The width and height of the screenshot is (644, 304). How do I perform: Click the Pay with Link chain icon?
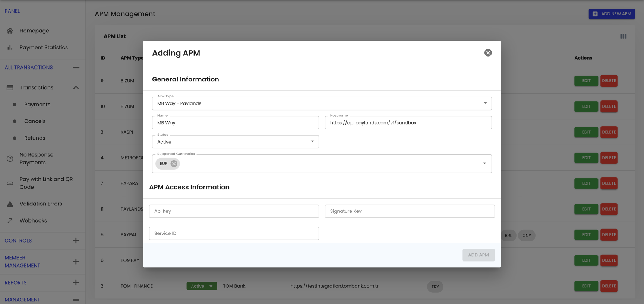point(10,183)
